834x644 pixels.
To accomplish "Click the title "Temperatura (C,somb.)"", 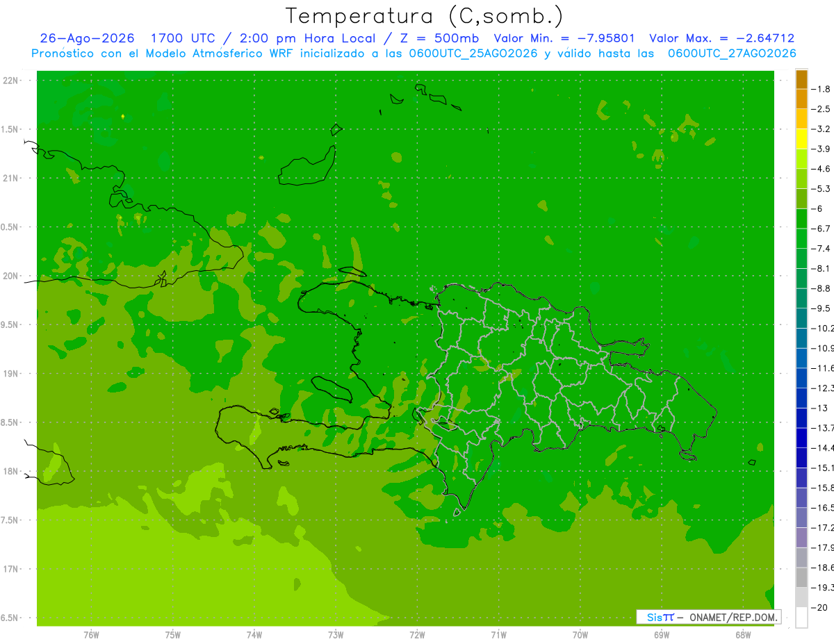I will [x=425, y=16].
